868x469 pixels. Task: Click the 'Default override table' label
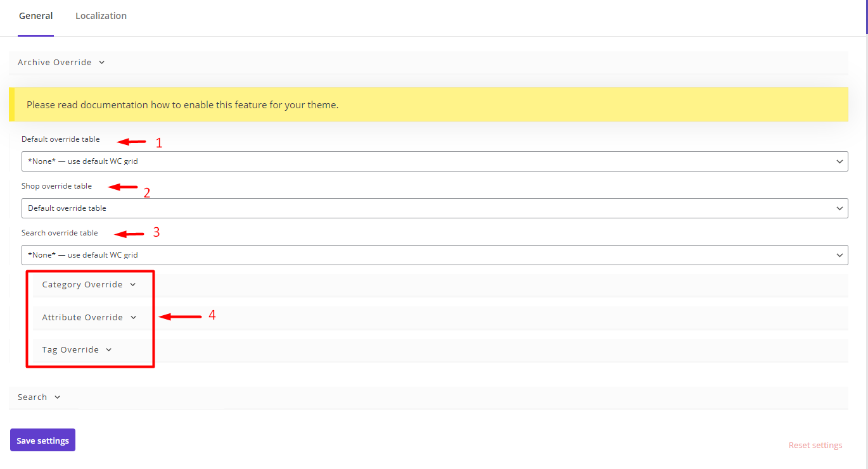click(x=61, y=139)
